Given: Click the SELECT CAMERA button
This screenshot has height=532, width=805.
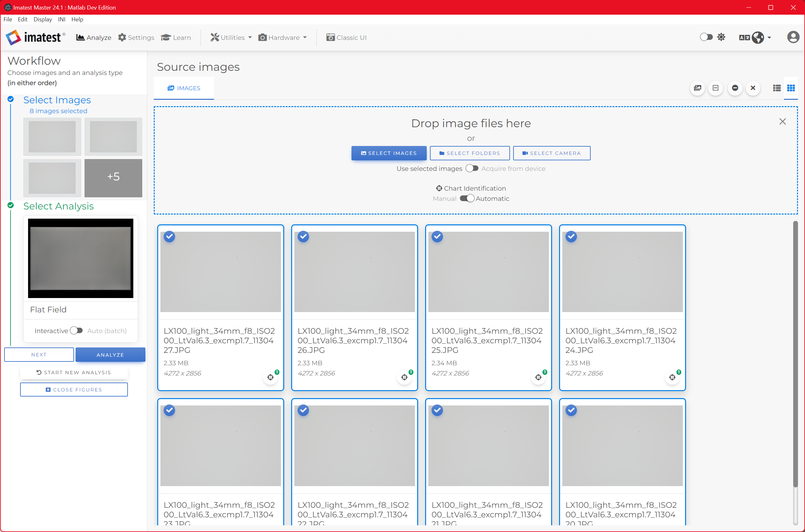Looking at the screenshot, I should (x=551, y=153).
